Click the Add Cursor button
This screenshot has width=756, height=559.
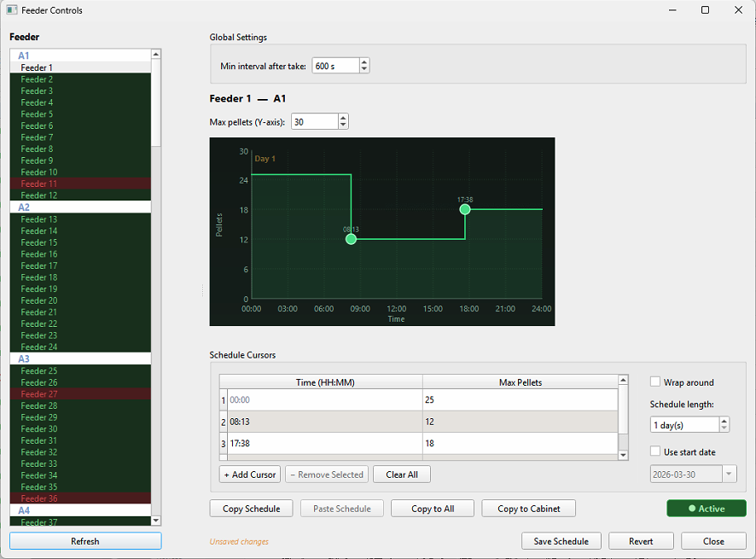(249, 474)
